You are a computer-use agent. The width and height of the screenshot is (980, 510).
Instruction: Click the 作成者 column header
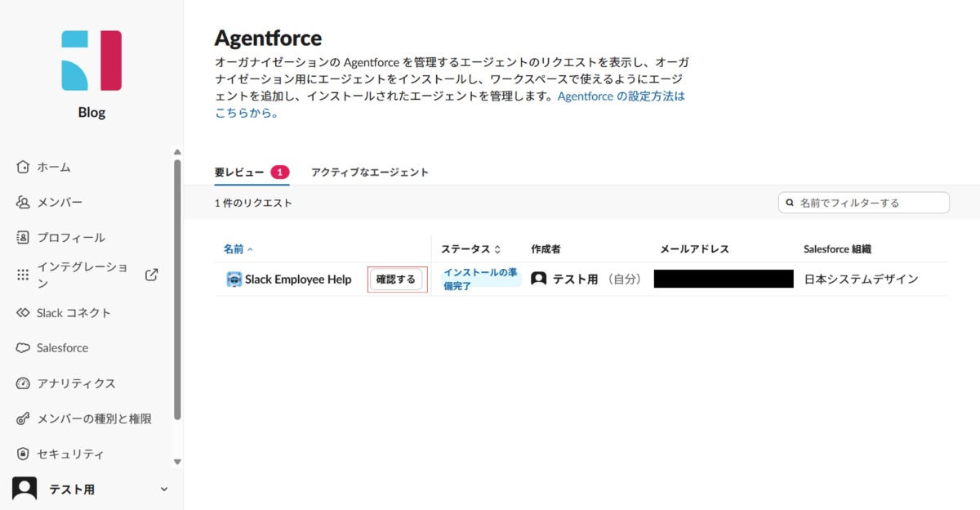coord(546,248)
